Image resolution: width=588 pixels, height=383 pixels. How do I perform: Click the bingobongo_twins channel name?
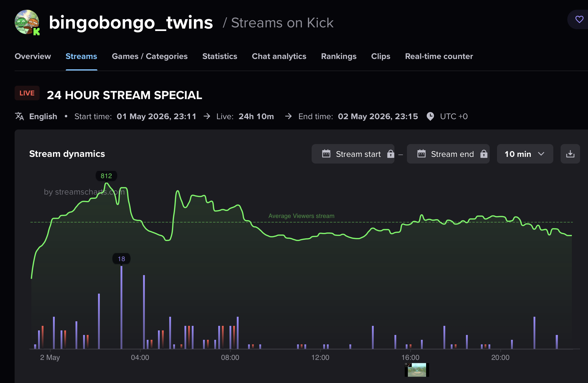tap(131, 22)
